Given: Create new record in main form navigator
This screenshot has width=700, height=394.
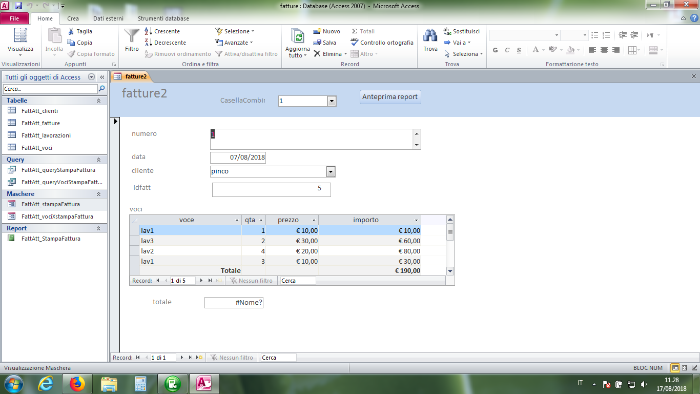Looking at the screenshot, I should [x=199, y=357].
